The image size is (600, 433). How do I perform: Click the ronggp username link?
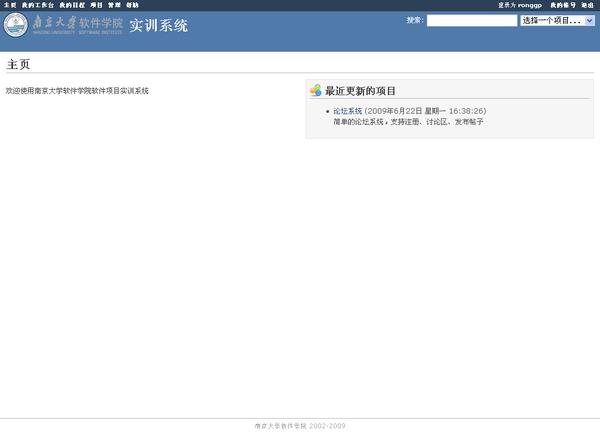(530, 5)
